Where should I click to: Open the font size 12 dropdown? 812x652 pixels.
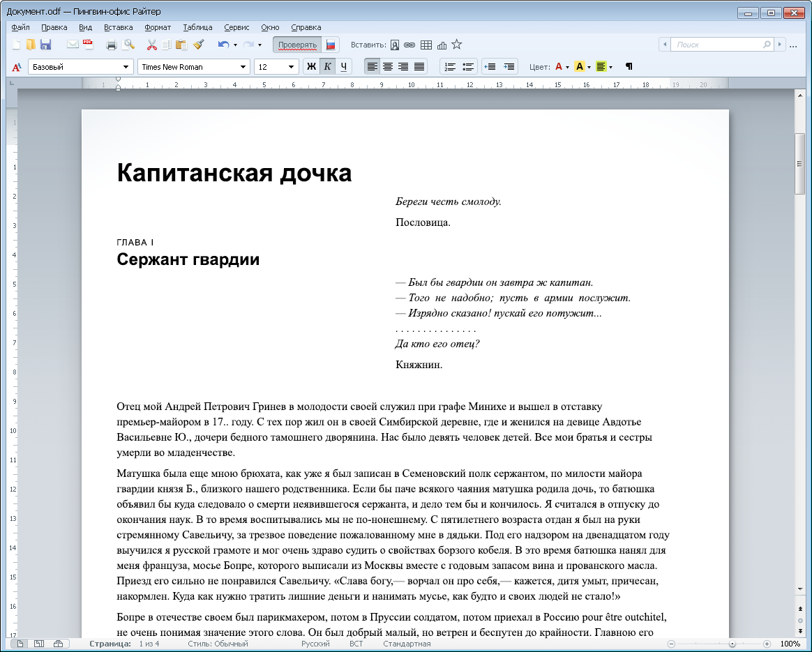[x=292, y=67]
